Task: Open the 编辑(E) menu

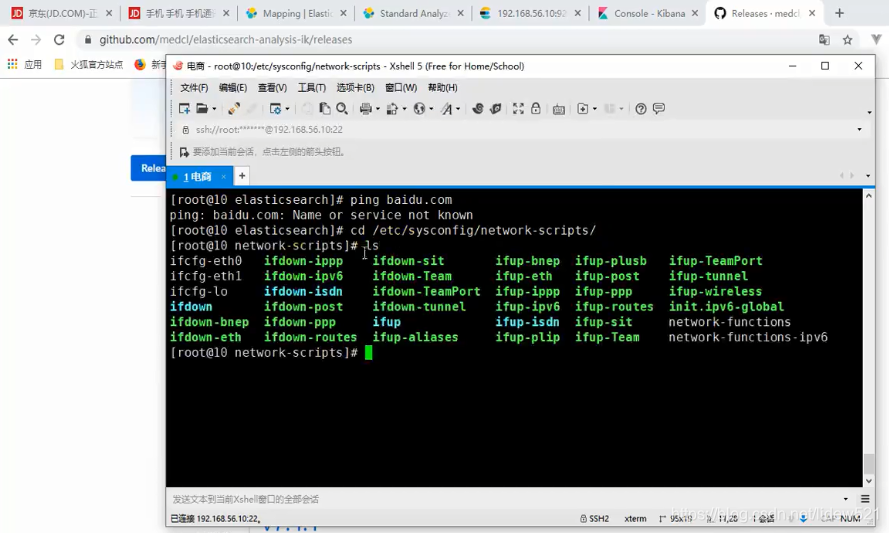Action: point(232,87)
